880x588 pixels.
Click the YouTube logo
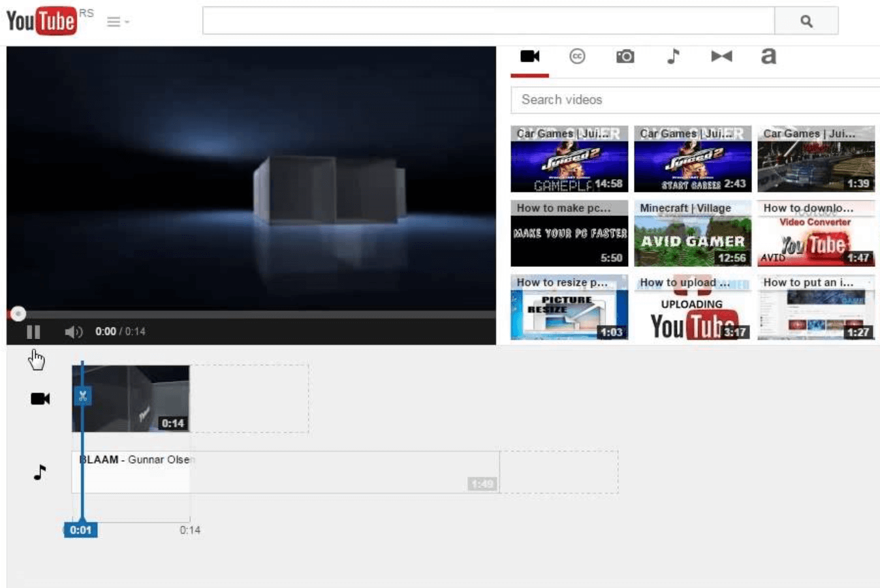(x=41, y=21)
